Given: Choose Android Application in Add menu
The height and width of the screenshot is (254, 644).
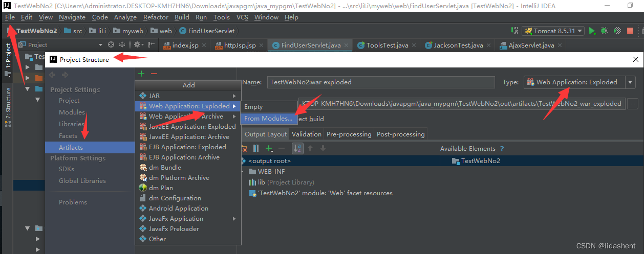Looking at the screenshot, I should coord(188,208).
